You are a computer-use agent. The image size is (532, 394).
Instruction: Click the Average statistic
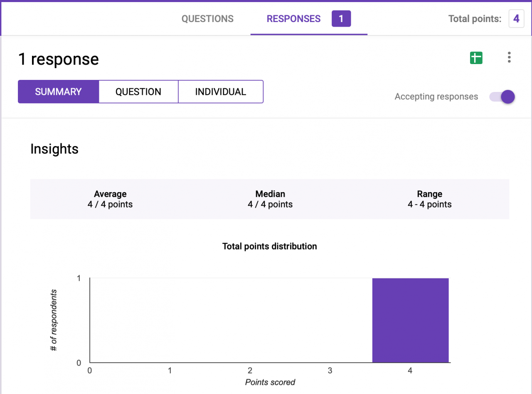click(x=110, y=199)
